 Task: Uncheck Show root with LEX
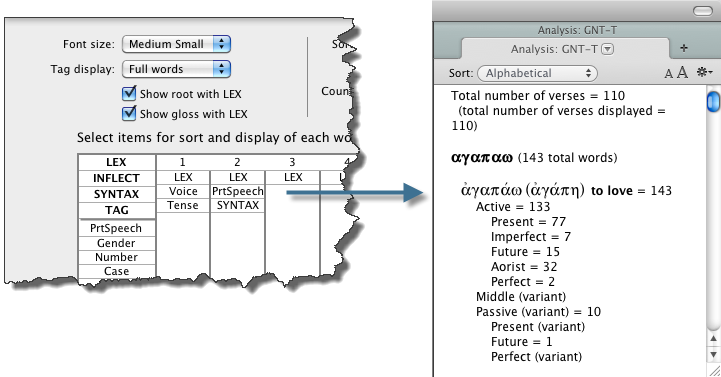(129, 93)
